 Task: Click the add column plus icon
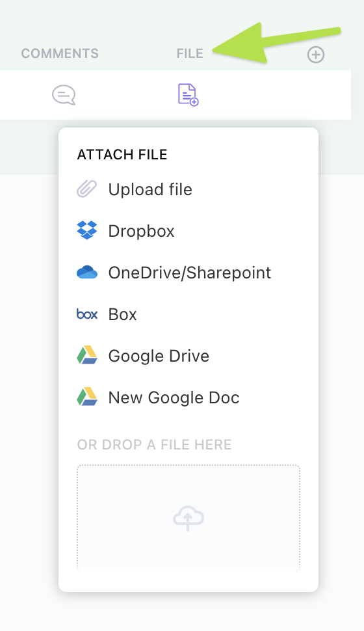(316, 55)
